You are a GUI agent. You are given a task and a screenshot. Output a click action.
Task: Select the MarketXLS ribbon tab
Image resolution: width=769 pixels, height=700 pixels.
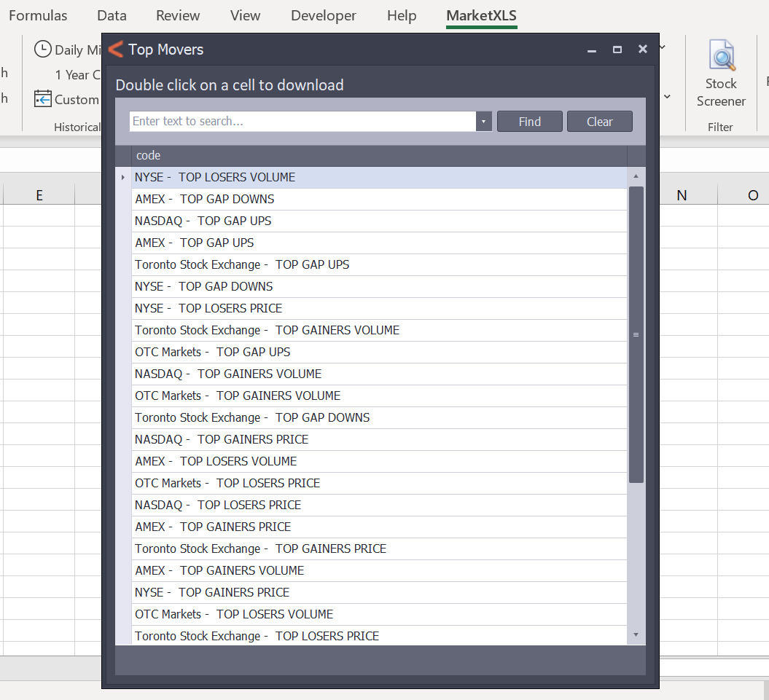coord(481,15)
